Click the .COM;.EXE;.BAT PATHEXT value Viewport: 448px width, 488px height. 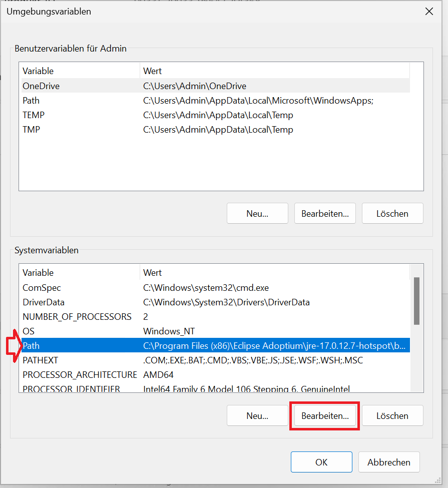pos(253,360)
